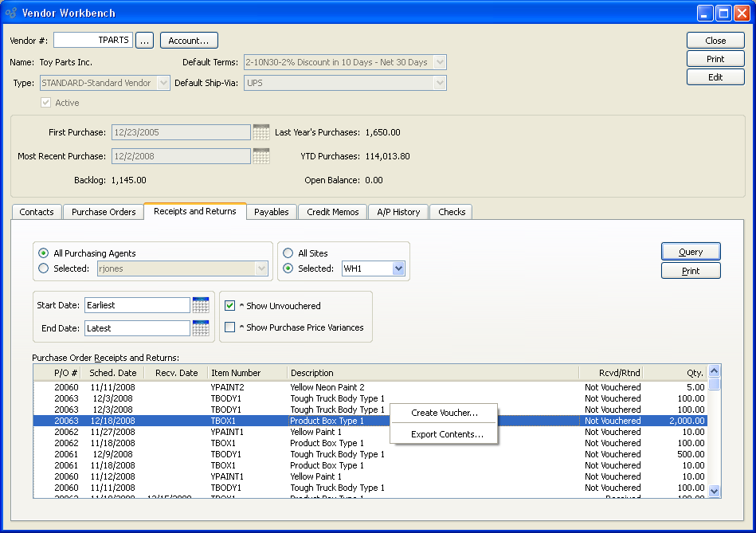The image size is (756, 533).
Task: Click the Most Recent Purchase calendar icon
Action: (261, 156)
